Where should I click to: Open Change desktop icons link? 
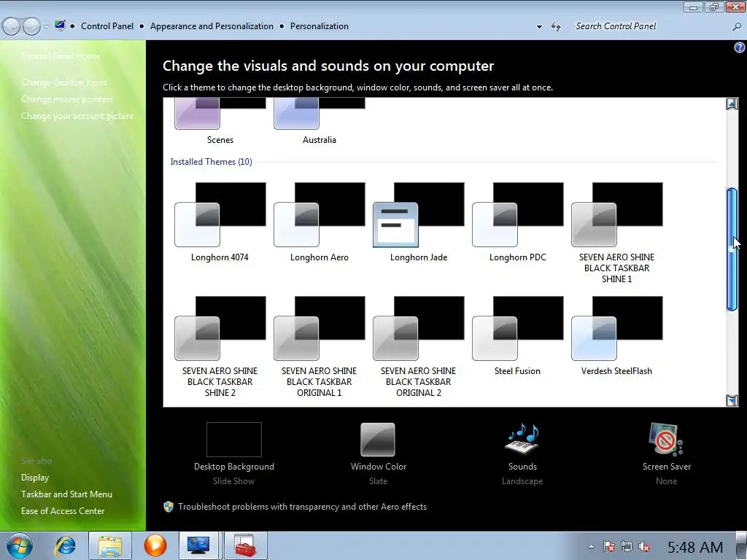64,82
